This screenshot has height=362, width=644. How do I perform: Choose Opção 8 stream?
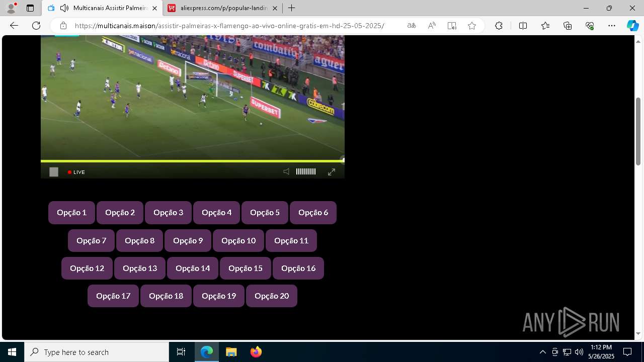coord(139,240)
